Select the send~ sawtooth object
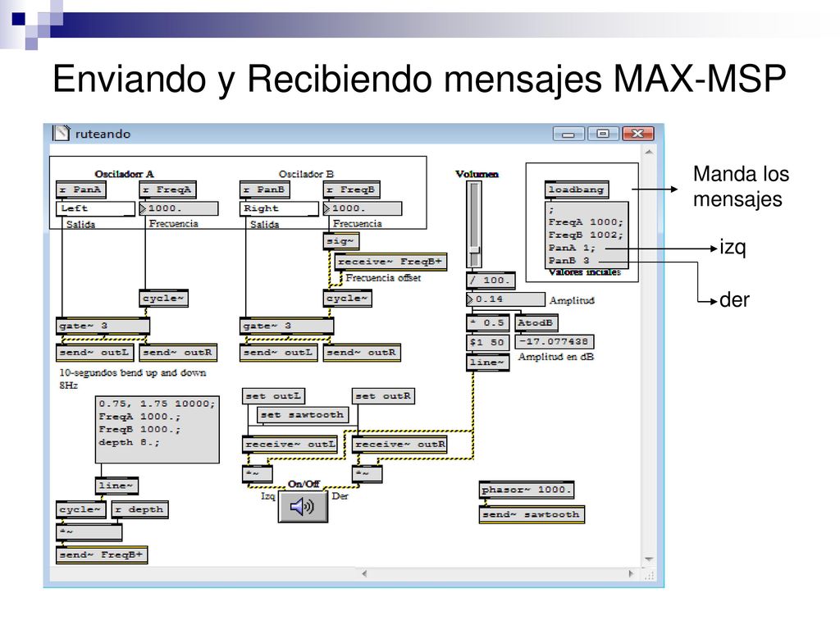840x630 pixels. point(531,515)
